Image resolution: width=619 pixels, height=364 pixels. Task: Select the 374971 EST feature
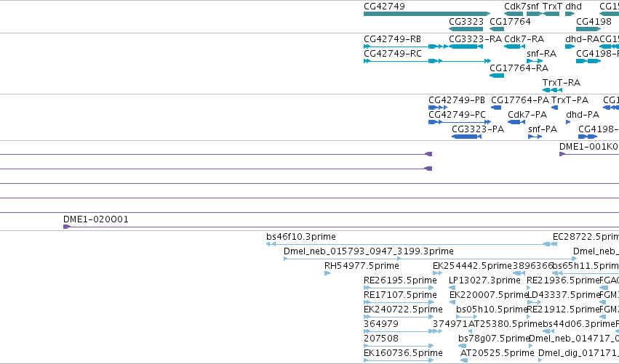click(x=437, y=331)
